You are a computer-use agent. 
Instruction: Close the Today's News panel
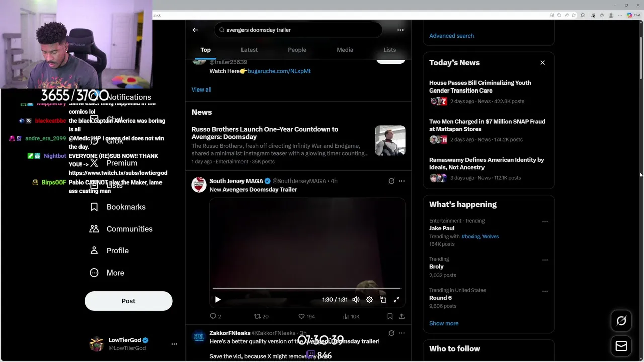tap(542, 63)
